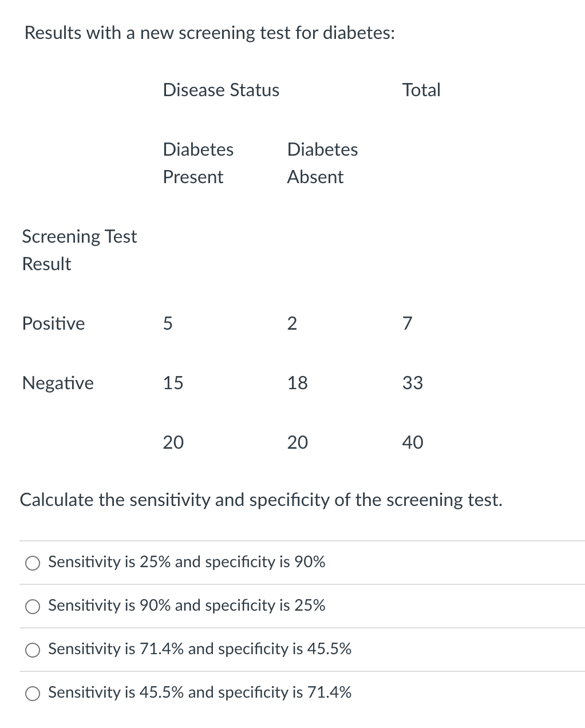Click the positive row total "7"
Viewport: 585px width, 728px height.
coord(407,324)
